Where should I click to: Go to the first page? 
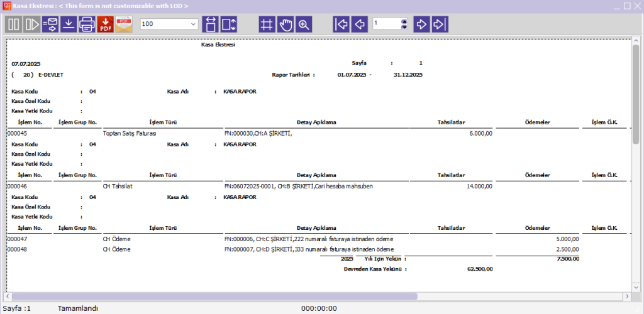click(341, 24)
